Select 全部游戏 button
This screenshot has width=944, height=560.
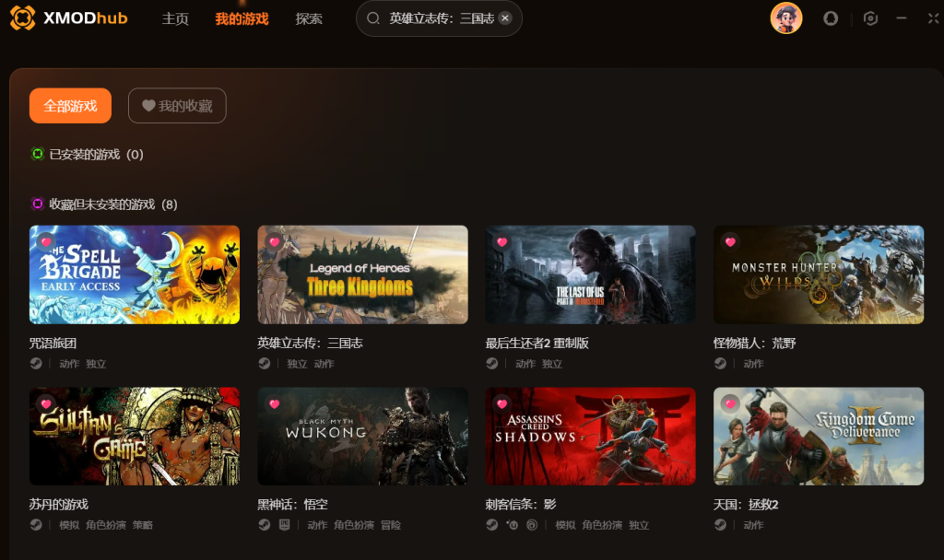pos(70,106)
